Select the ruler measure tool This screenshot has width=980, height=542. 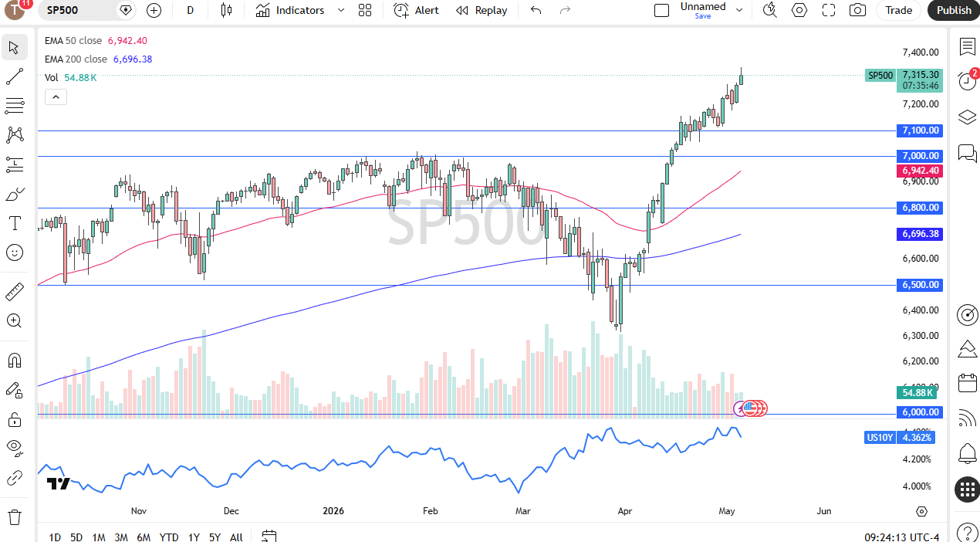14,291
